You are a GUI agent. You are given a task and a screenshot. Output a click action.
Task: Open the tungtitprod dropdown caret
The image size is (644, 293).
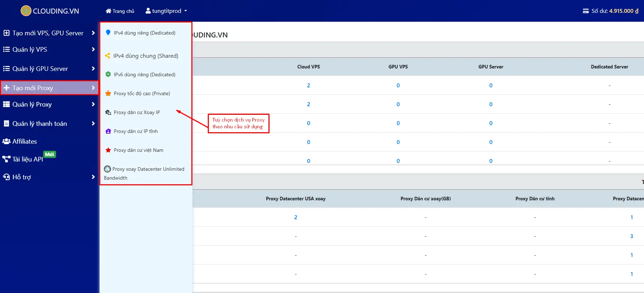[x=186, y=11]
